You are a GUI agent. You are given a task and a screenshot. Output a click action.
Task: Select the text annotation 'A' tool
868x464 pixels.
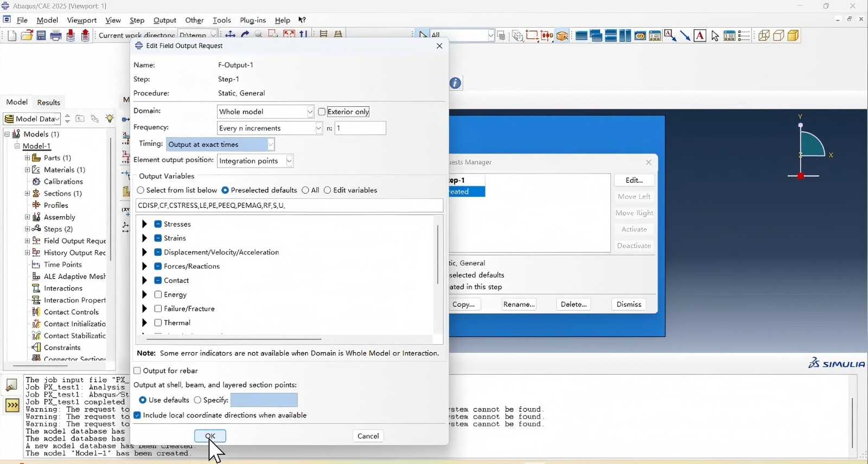click(x=700, y=36)
